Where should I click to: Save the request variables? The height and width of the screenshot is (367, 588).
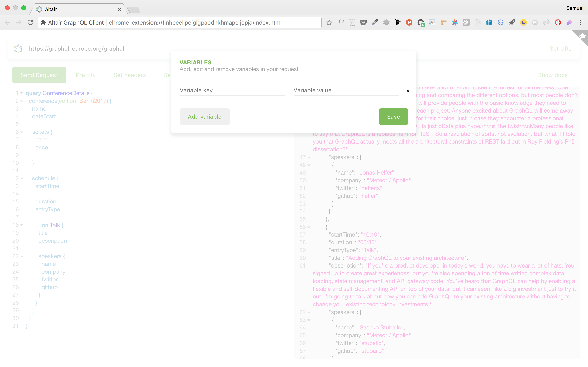click(x=393, y=116)
